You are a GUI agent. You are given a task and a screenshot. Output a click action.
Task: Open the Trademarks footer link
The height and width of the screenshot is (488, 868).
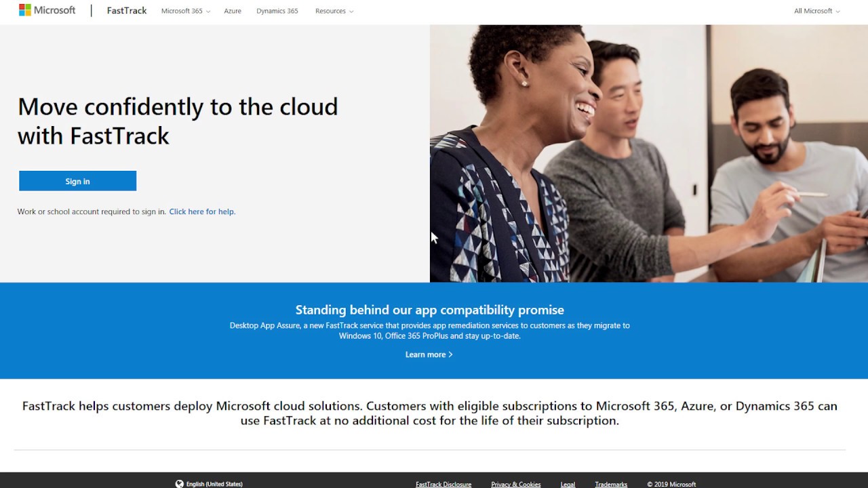[x=611, y=485]
